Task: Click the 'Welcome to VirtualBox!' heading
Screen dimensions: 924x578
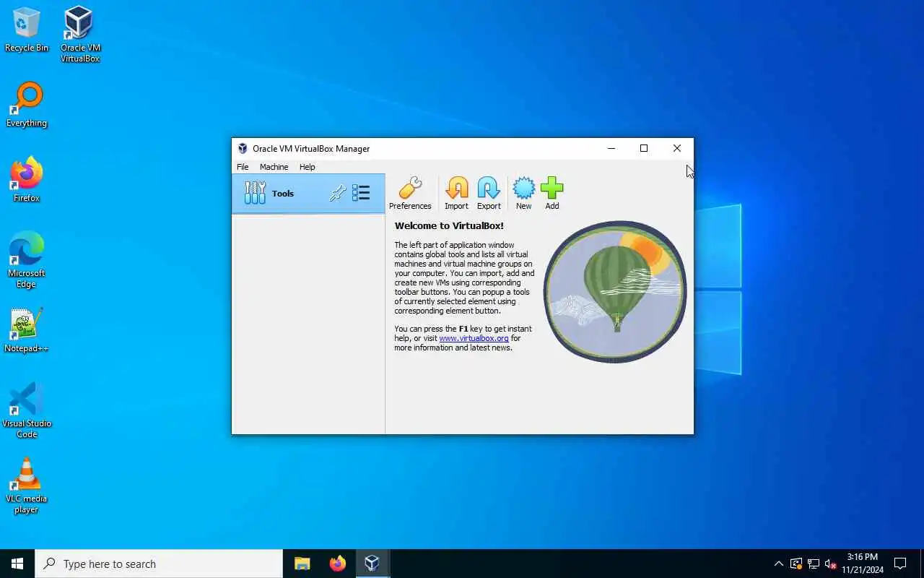Action: 449,225
